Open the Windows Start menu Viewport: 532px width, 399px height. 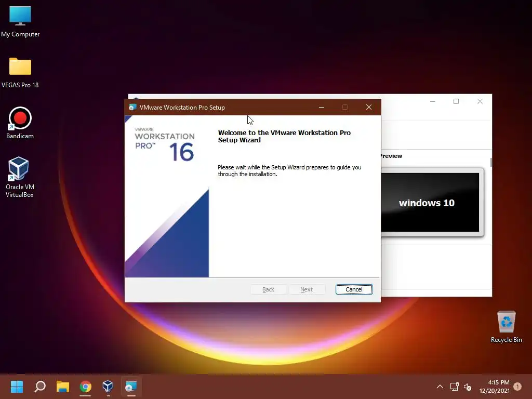[17, 387]
